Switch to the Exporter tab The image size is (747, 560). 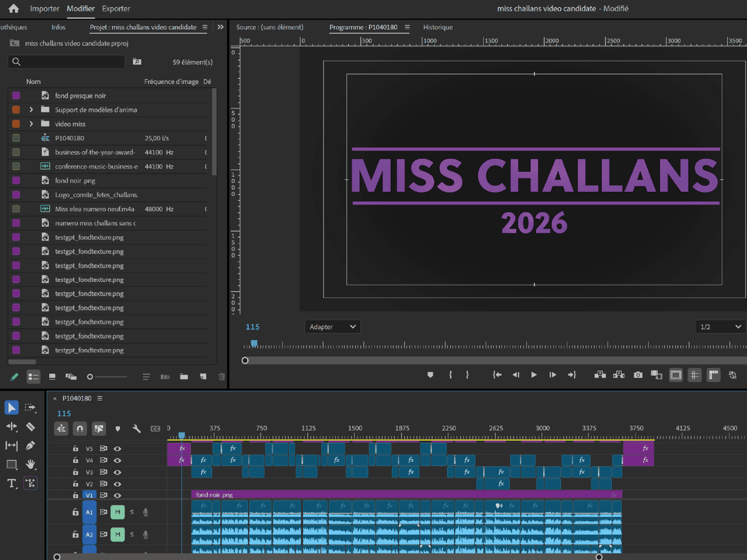coord(116,8)
